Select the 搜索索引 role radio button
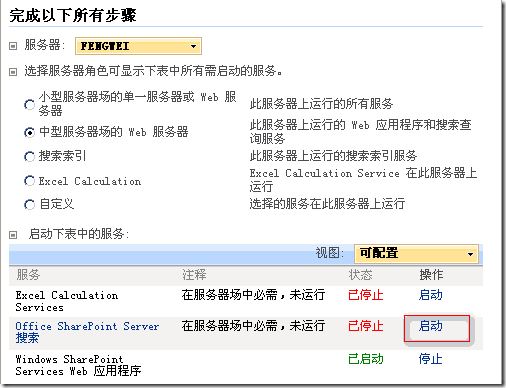506x388 pixels. (x=29, y=156)
